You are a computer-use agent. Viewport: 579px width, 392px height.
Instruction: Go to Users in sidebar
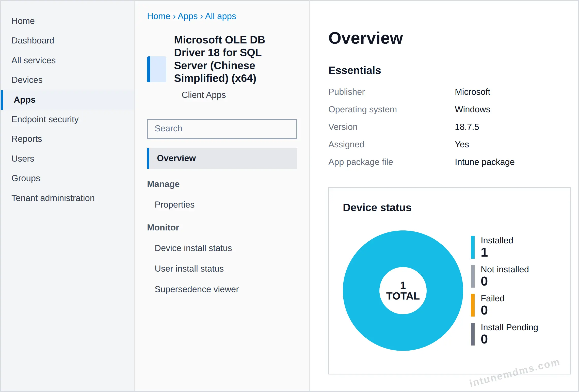[x=23, y=159]
